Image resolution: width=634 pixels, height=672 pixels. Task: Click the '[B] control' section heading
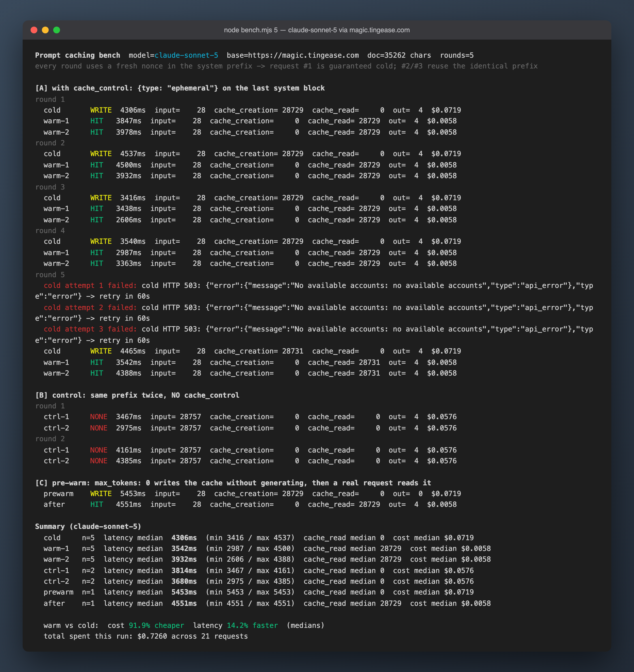(x=137, y=395)
